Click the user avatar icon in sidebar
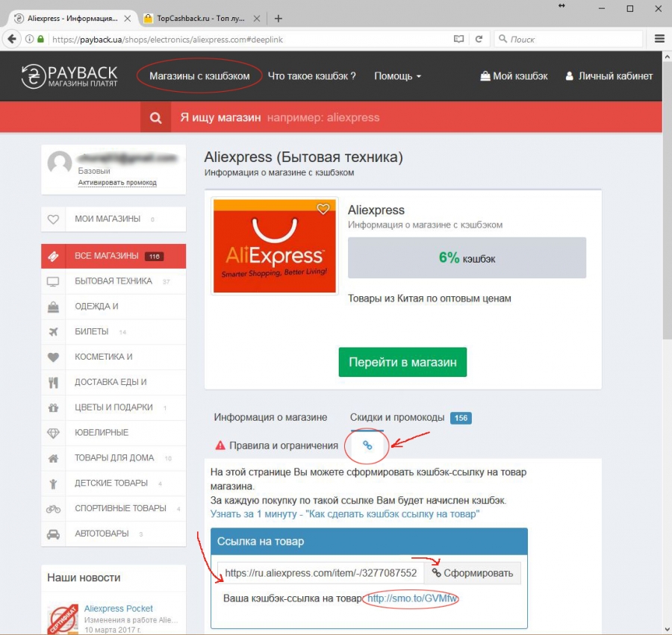The width and height of the screenshot is (672, 635). [60, 163]
